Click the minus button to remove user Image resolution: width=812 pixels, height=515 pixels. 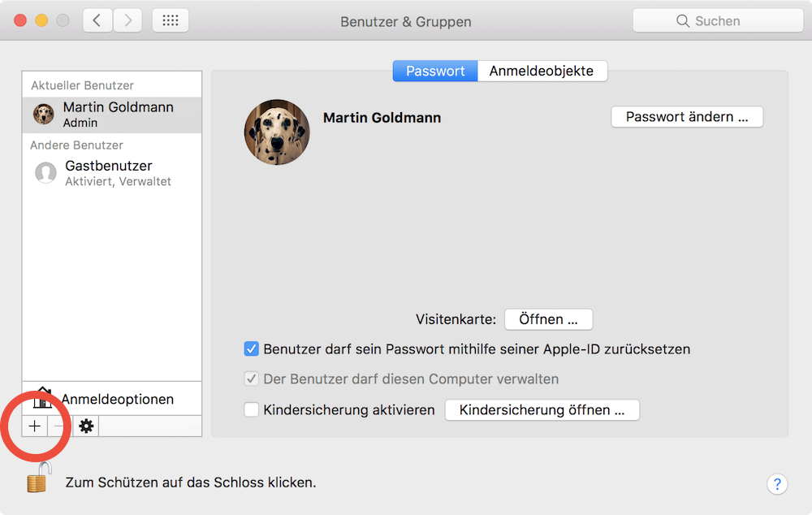click(60, 426)
